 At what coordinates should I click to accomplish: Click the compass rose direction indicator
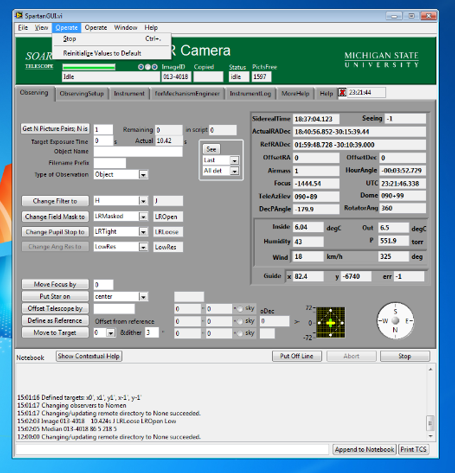[395, 321]
